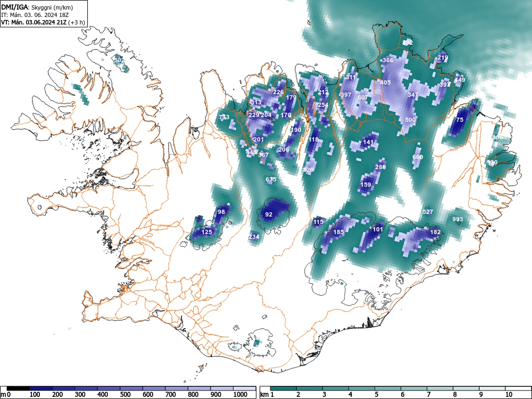The height and width of the screenshot is (399, 532).
Task: Click the map value 229
Action: coord(254,115)
